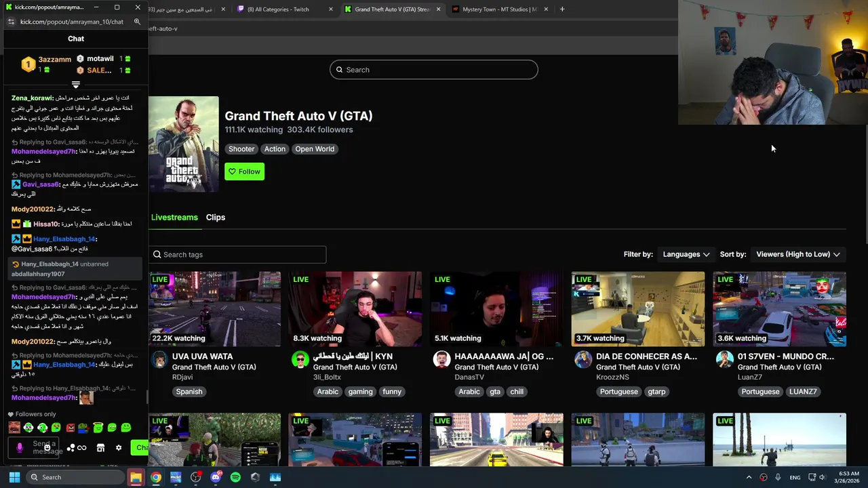Click the infinity icon beside chat input

tap(82, 448)
